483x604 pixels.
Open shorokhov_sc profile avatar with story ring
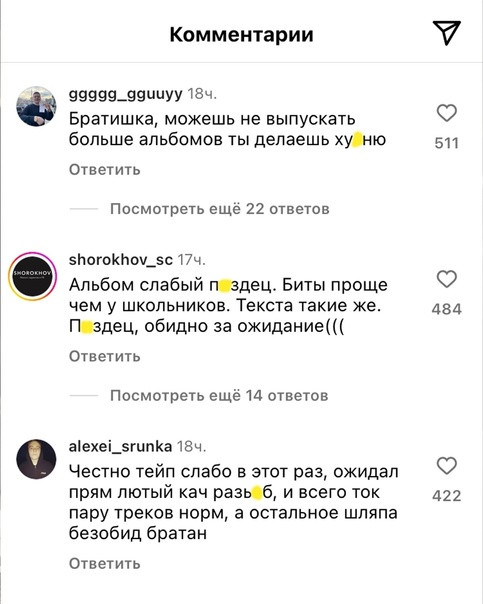point(33,277)
